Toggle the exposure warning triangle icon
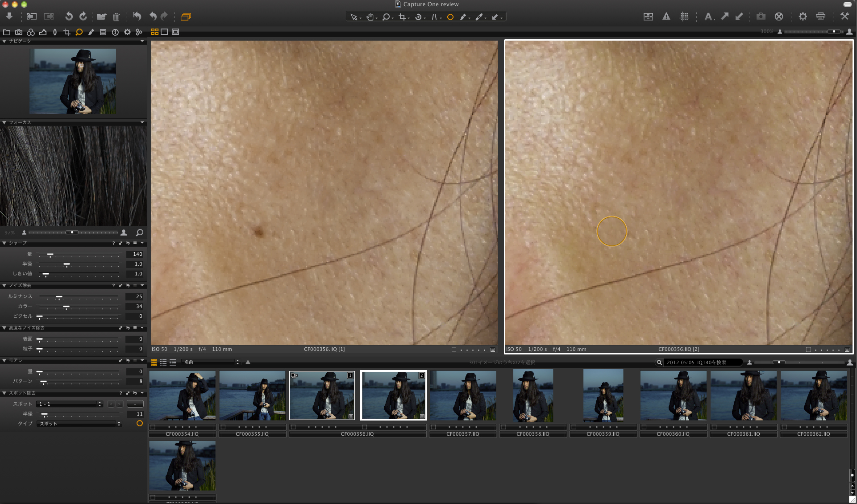Viewport: 857px width, 504px height. (666, 17)
